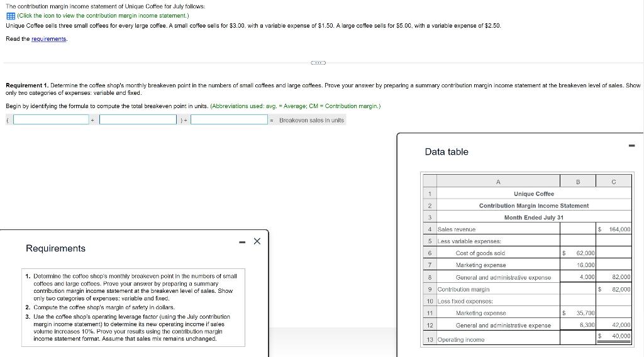Click the Operating income row label
Image resolution: width=644 pixels, height=357 pixels.
click(x=461, y=340)
